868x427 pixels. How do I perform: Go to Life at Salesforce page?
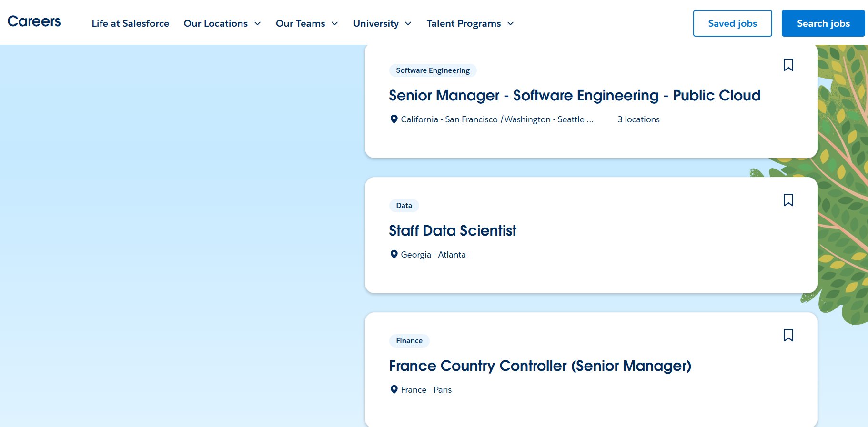point(130,23)
